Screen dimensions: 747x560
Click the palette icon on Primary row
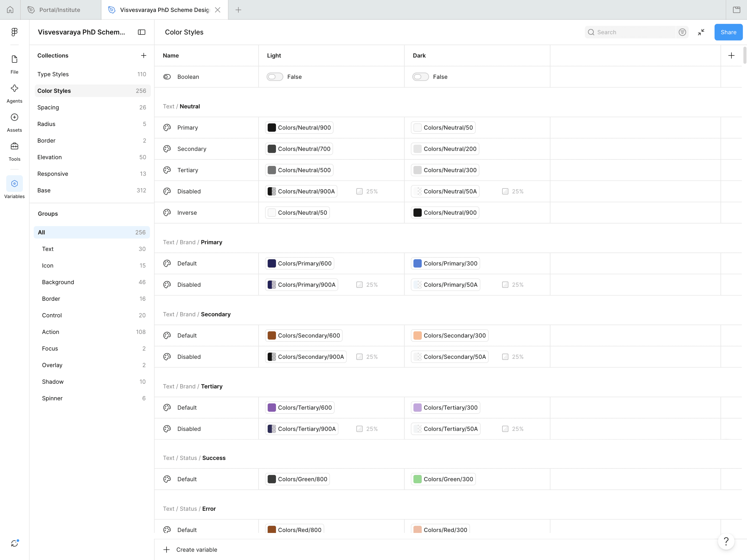pyautogui.click(x=167, y=128)
